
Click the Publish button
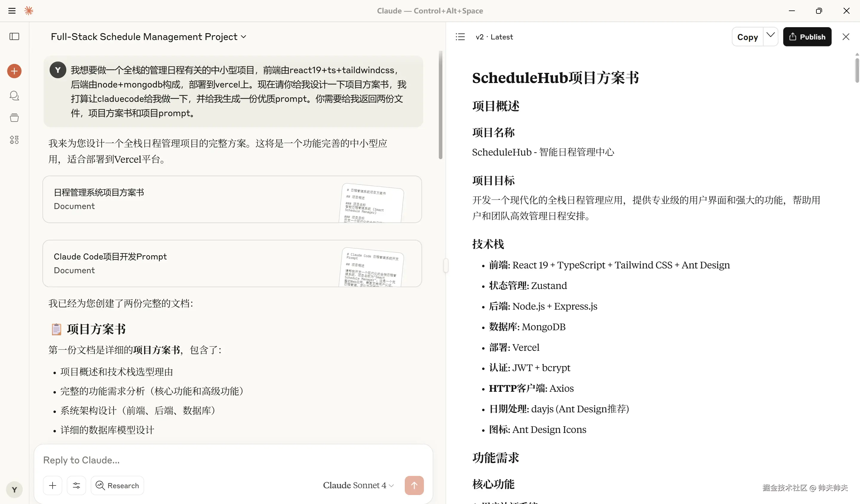(807, 37)
